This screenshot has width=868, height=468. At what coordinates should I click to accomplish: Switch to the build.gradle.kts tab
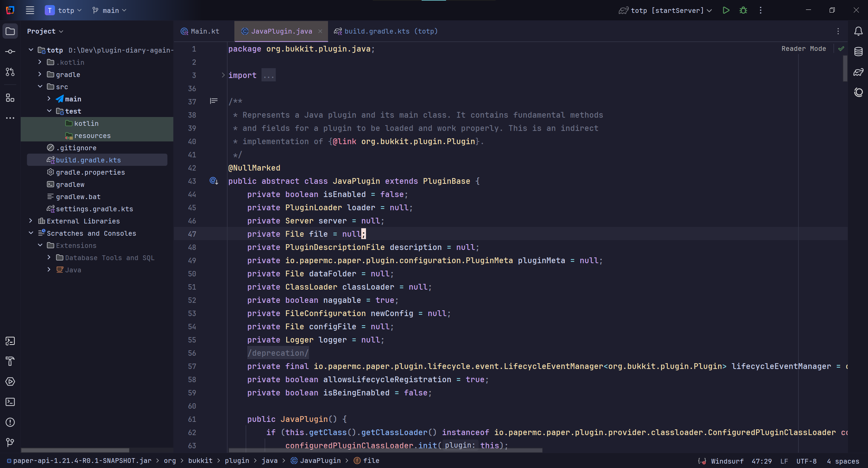[x=386, y=31]
